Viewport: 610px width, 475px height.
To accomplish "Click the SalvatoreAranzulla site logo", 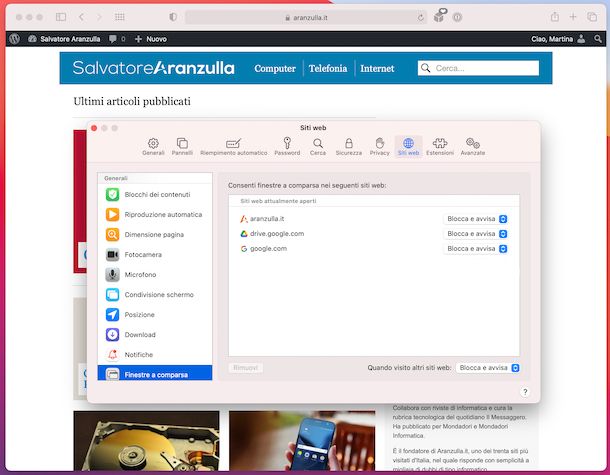I will pos(153,68).
